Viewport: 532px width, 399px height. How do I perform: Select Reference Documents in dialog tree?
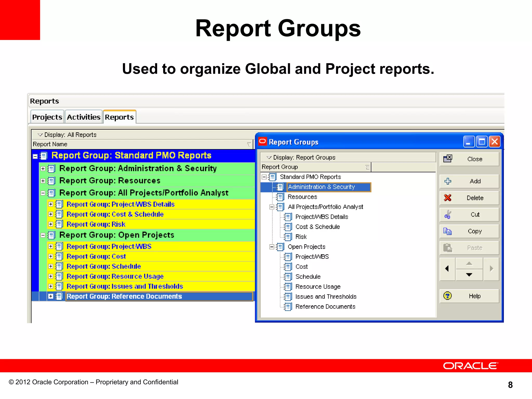tap(325, 307)
